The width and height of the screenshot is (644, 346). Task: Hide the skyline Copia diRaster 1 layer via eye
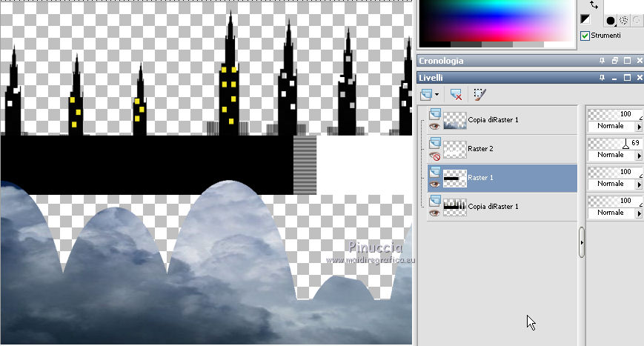[x=434, y=213]
